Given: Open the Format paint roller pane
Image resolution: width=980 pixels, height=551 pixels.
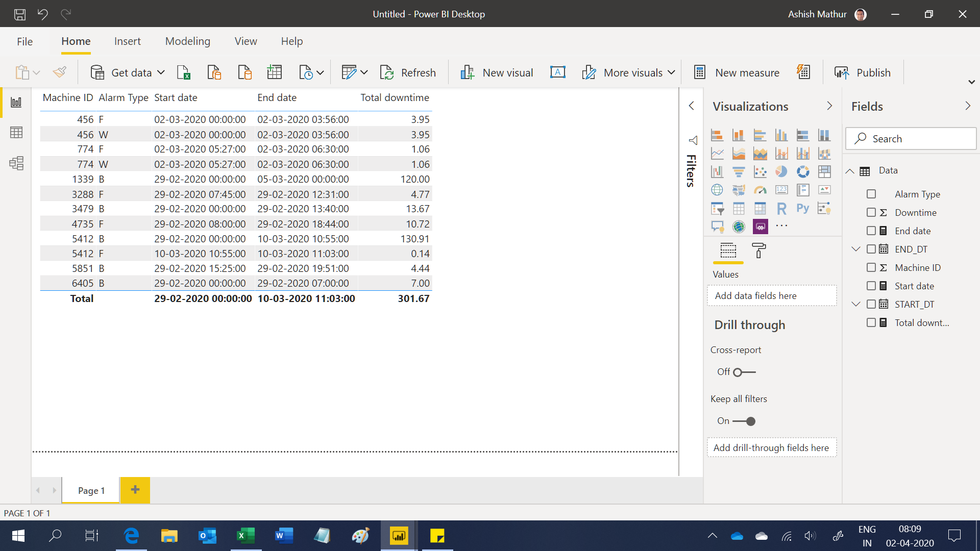Looking at the screenshot, I should 759,251.
